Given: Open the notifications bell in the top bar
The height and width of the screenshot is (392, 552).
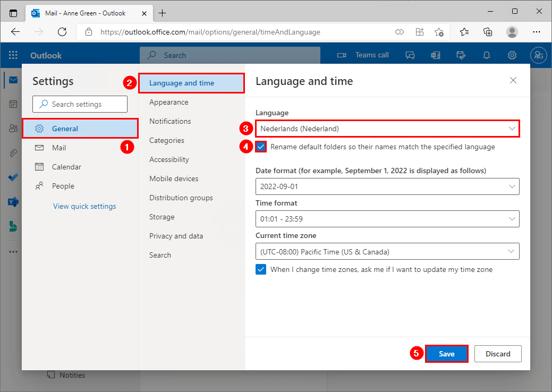Looking at the screenshot, I should pos(486,55).
